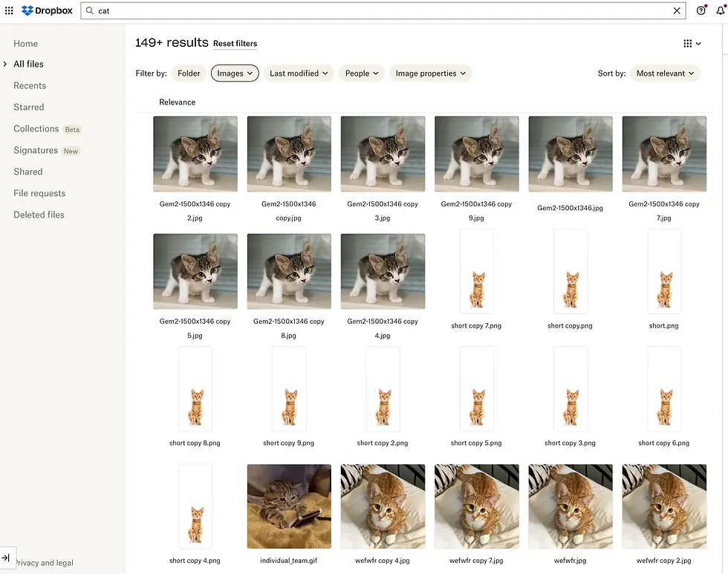Viewport: 728px width, 574px height.
Task: Open thumbnail Gem2-1500x1346 copy 4.jpg
Action: tap(383, 271)
